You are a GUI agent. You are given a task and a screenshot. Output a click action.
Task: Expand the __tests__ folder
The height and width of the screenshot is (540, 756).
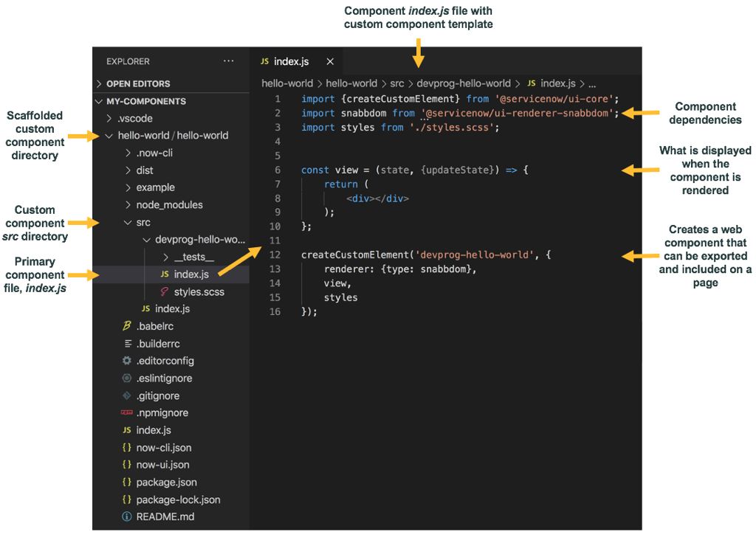point(193,257)
